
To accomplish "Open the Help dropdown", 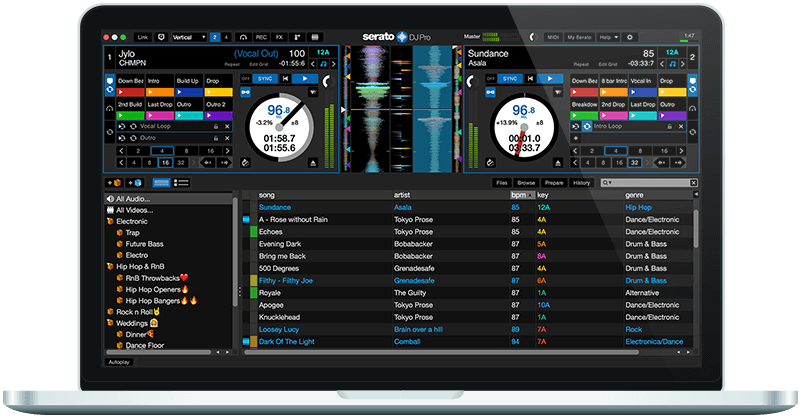I will pos(608,37).
